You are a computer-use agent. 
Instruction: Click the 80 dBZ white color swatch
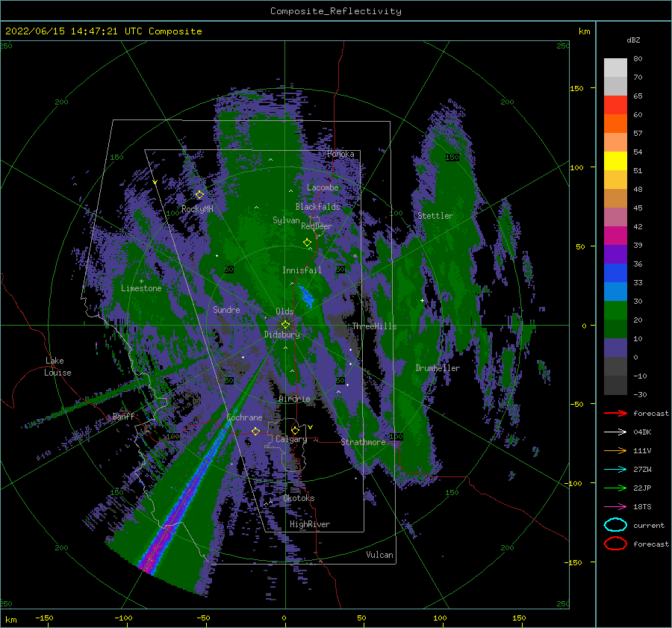coord(615,67)
